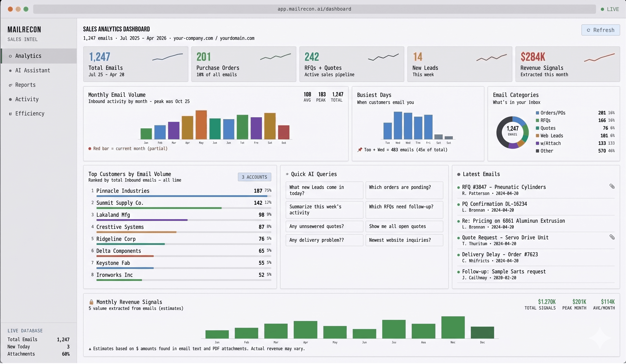Viewport: 626px width, 364px height.
Task: Open the Activity section
Action: click(39, 99)
